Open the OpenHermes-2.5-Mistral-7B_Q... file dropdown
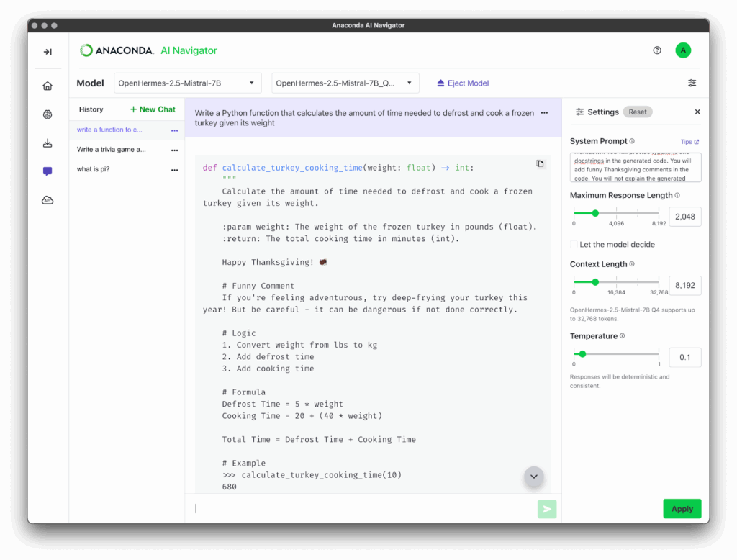The width and height of the screenshot is (737, 560). pyautogui.click(x=345, y=83)
